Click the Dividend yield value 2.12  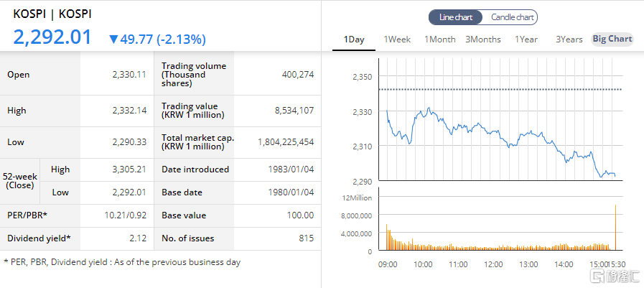pyautogui.click(x=139, y=238)
